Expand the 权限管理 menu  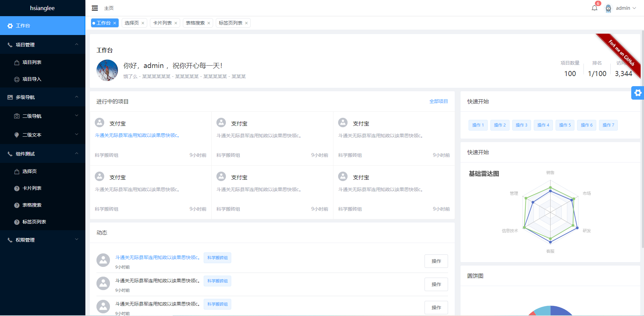pos(43,240)
